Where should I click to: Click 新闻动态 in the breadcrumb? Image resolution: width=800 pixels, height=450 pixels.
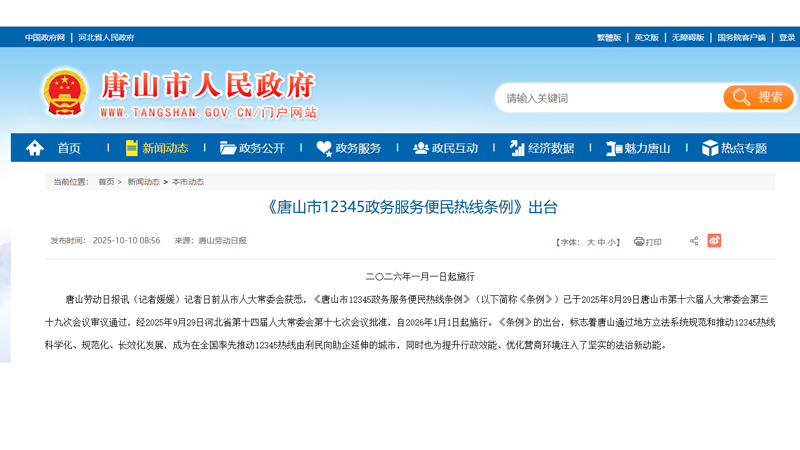(x=143, y=182)
